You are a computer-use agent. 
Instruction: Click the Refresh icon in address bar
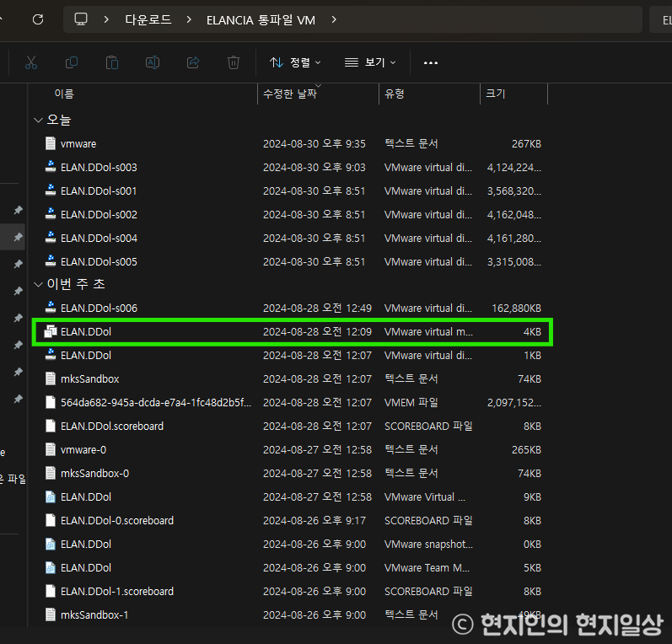(x=38, y=19)
